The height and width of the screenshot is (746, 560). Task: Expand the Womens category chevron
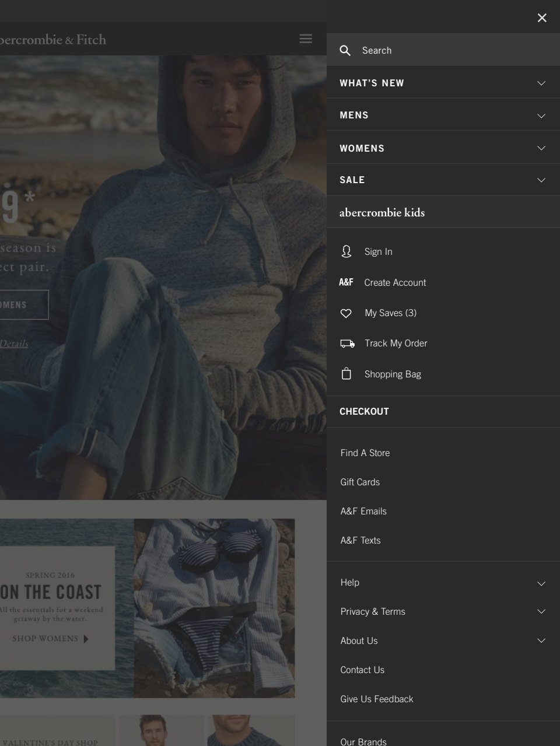tap(541, 148)
